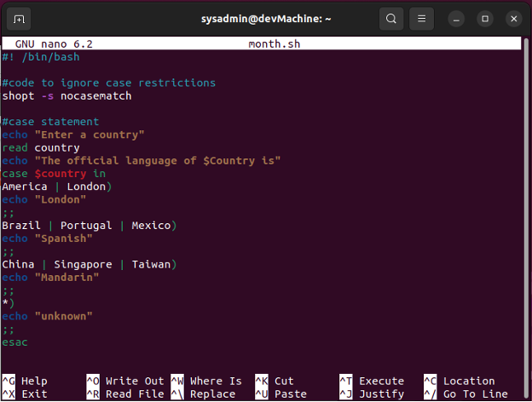This screenshot has width=532, height=402.
Task: Maximize the terminal window
Action: (x=485, y=18)
